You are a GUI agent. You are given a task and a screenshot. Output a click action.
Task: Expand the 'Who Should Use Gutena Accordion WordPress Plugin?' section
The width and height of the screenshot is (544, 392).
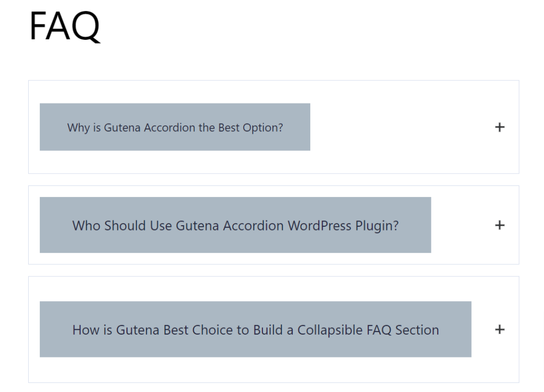234,225
